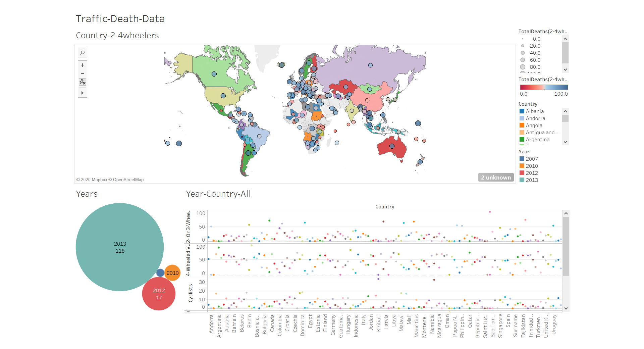This screenshot has height=349, width=644.
Task: Click the red 2012 bubble
Action: tap(159, 294)
